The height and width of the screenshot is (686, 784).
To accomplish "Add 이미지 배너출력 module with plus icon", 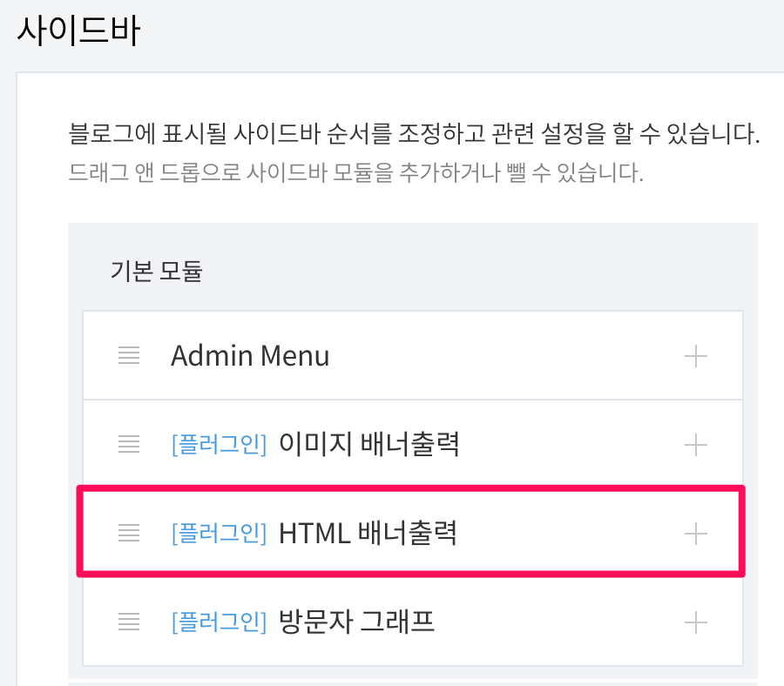I will 695,445.
